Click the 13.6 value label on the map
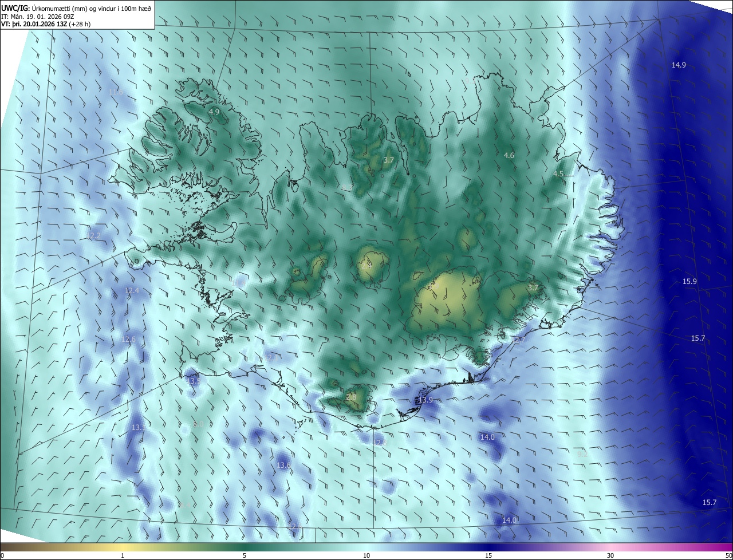Screen dimensions: 733x560 (284, 466)
